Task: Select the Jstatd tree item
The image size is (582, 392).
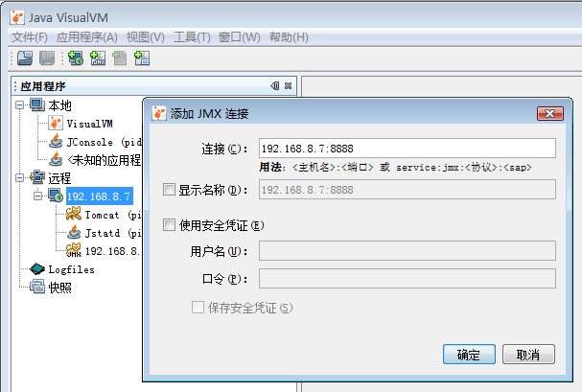Action: pos(113,233)
